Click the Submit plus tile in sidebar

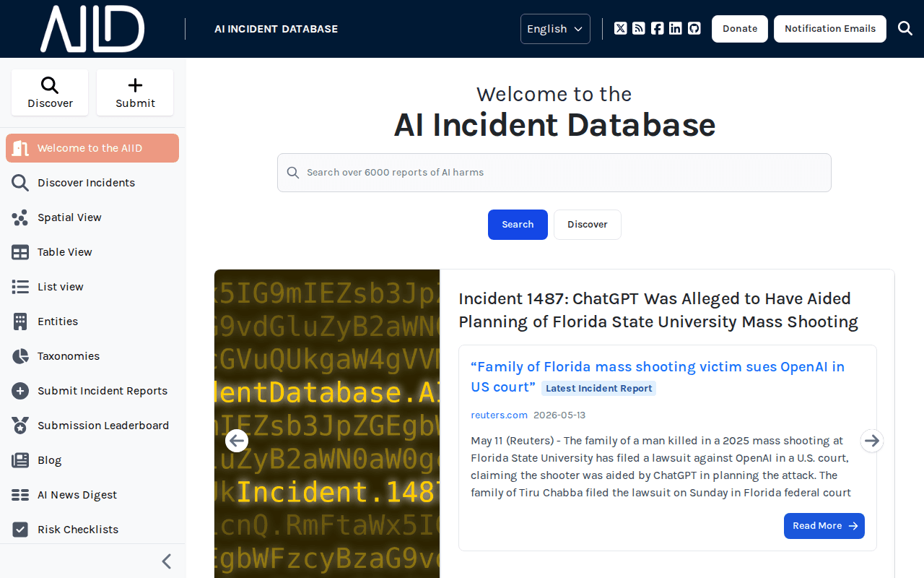click(x=135, y=92)
